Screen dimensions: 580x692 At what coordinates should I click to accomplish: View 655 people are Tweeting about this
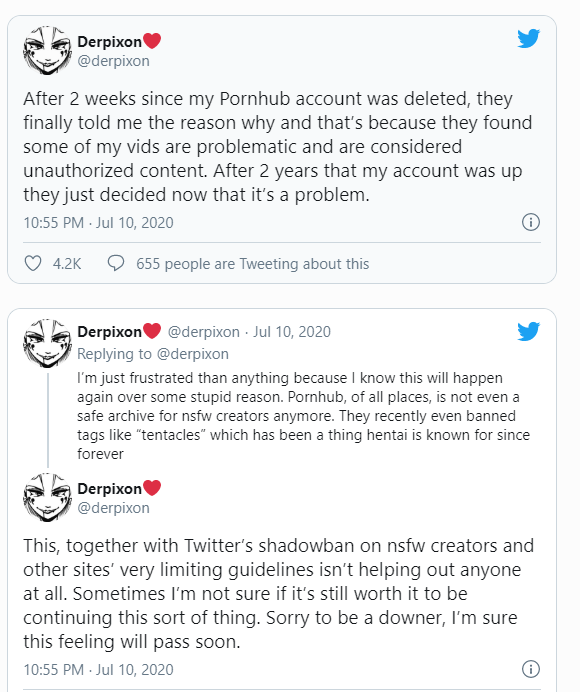pyautogui.click(x=252, y=264)
